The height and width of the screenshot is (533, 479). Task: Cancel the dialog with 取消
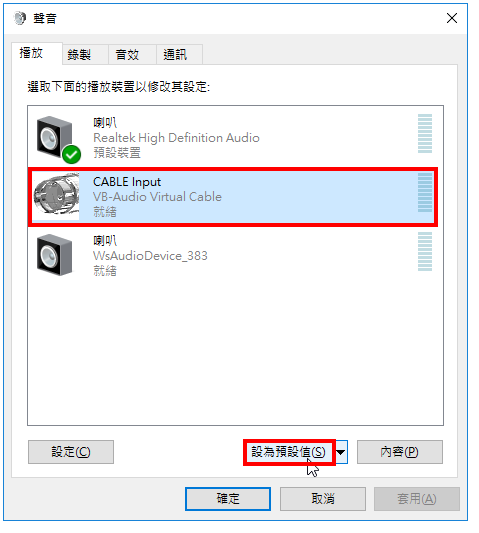click(323, 499)
